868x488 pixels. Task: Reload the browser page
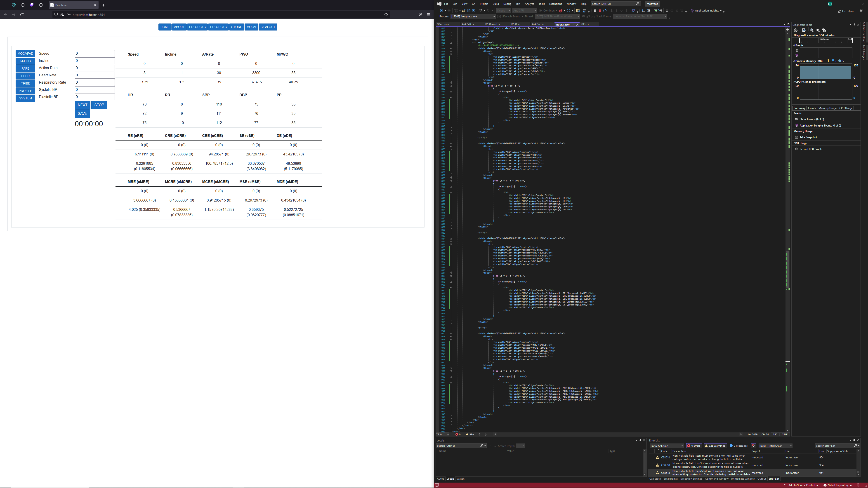[x=22, y=15]
